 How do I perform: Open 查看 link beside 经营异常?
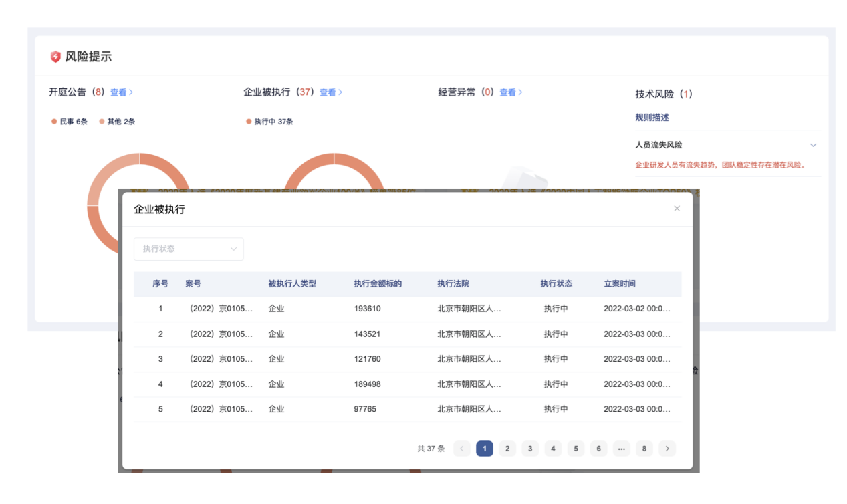[x=511, y=92]
